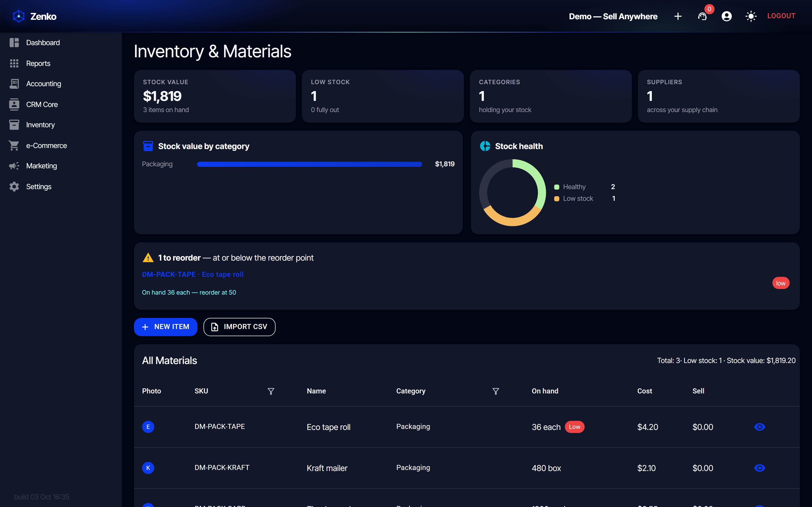Open the user account profile icon
This screenshot has height=507, width=812.
coord(726,16)
